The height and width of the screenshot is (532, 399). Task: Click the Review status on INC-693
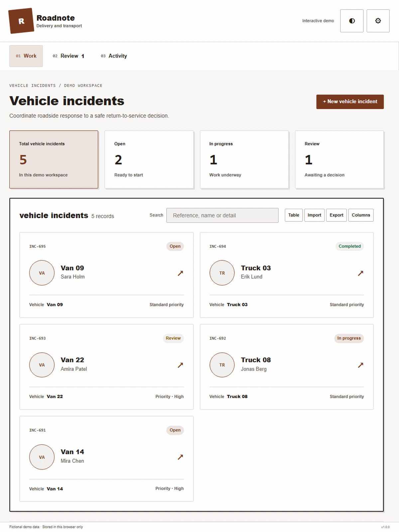[x=173, y=338]
